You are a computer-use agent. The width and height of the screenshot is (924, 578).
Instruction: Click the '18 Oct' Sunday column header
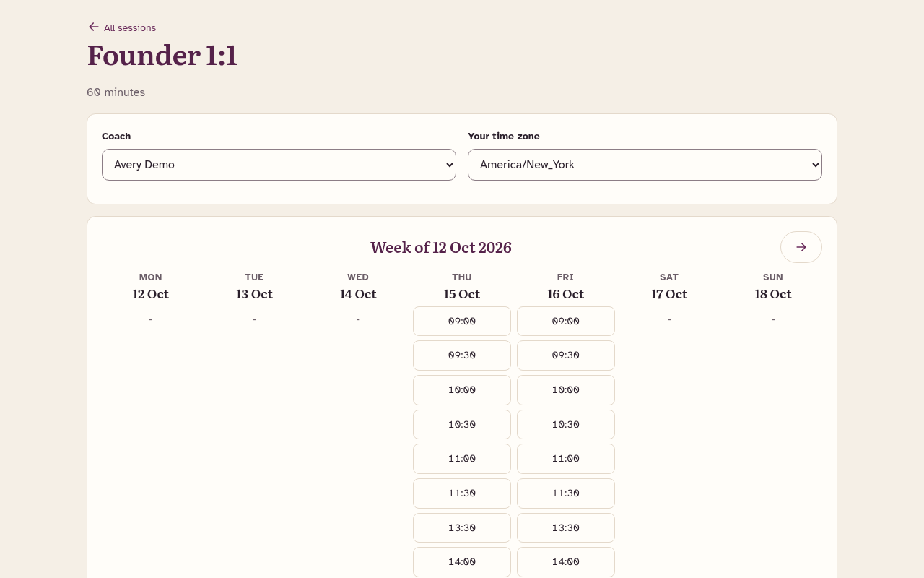click(773, 294)
